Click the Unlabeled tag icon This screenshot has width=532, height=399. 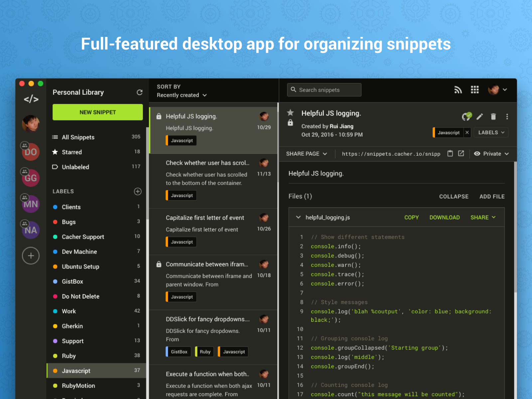coord(55,167)
